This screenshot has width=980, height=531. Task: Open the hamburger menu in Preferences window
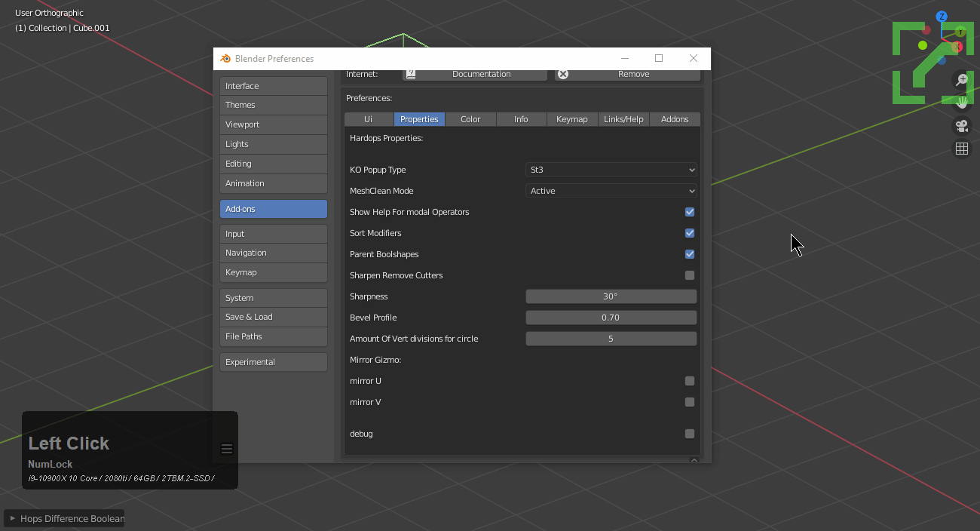coord(227,449)
